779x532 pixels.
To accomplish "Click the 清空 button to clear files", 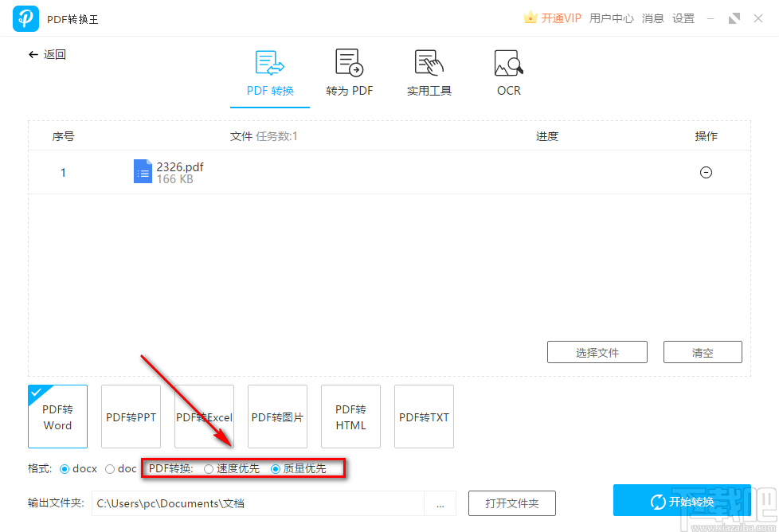I will (x=702, y=351).
